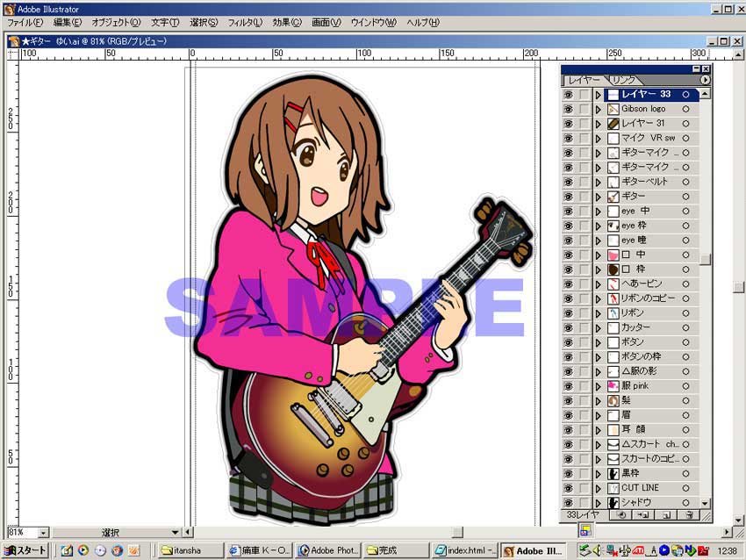Click the IME language bar icon below Layers panel
The height and width of the screenshot is (560, 746).
[585, 529]
